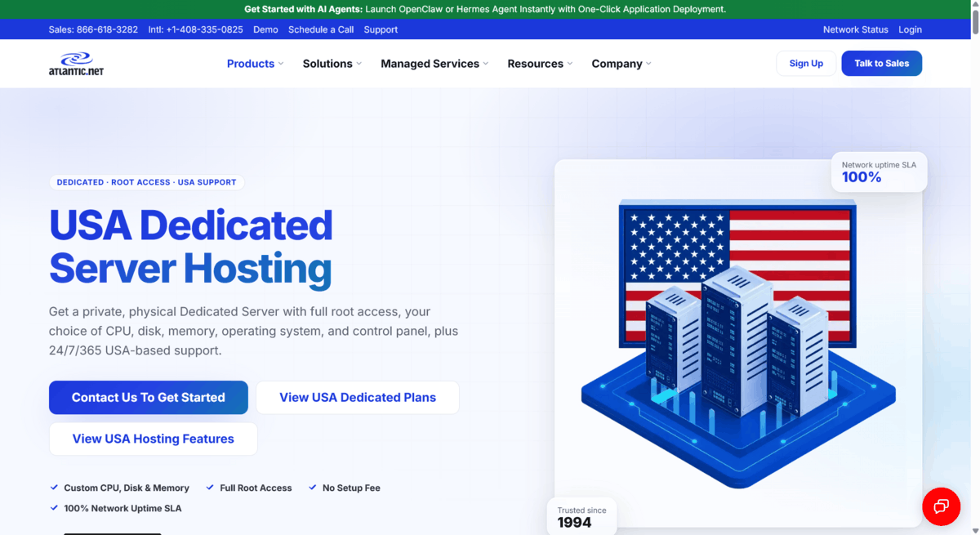Click the checkmark beside Full Root Access

click(x=210, y=488)
